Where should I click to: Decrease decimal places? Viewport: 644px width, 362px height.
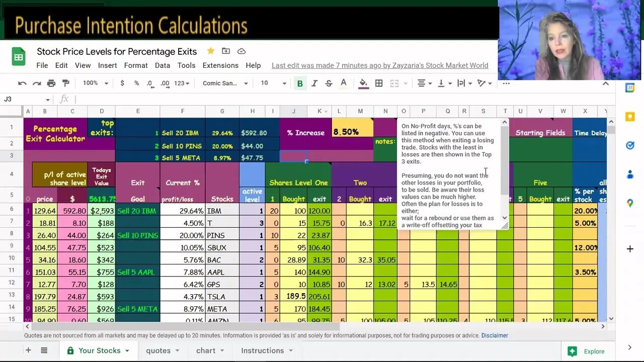point(150,83)
